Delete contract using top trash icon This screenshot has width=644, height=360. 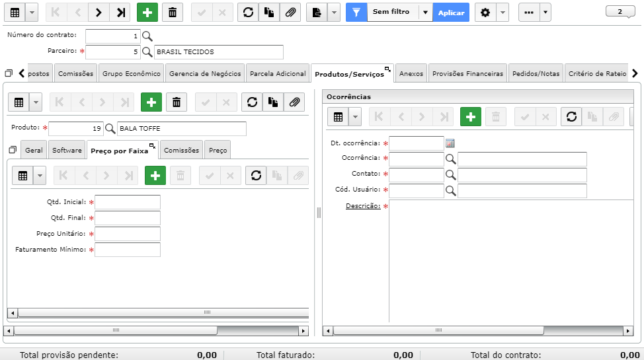point(173,13)
